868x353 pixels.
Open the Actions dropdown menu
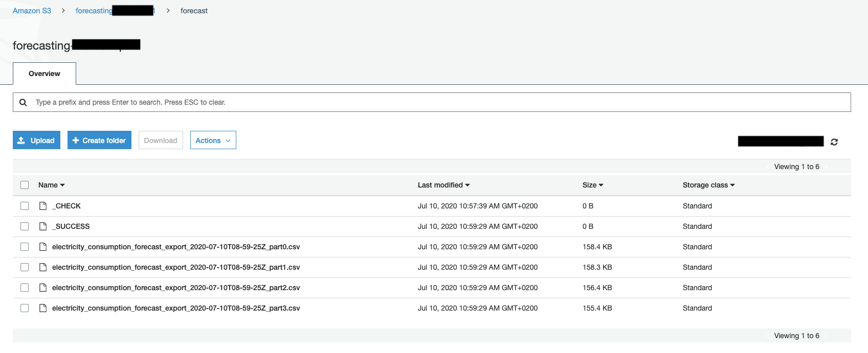213,140
